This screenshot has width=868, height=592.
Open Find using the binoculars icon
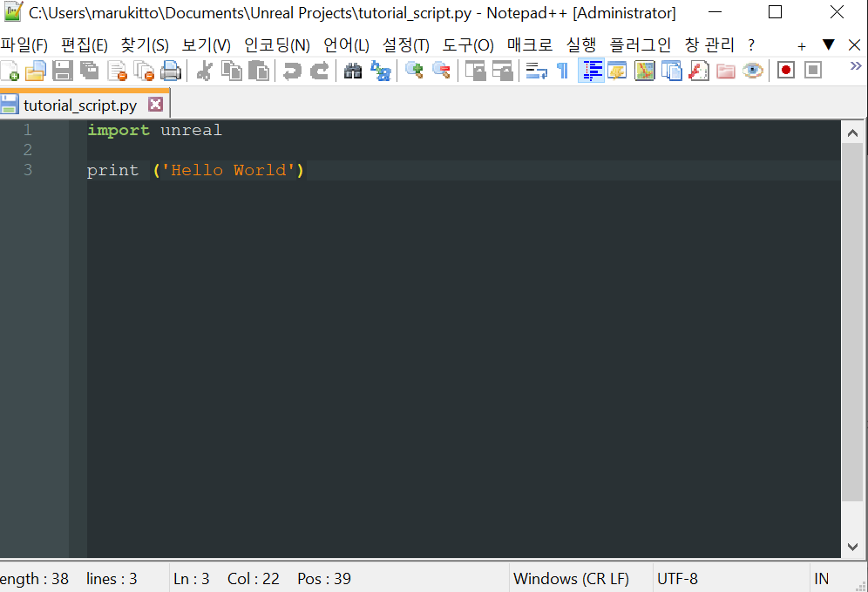point(353,71)
